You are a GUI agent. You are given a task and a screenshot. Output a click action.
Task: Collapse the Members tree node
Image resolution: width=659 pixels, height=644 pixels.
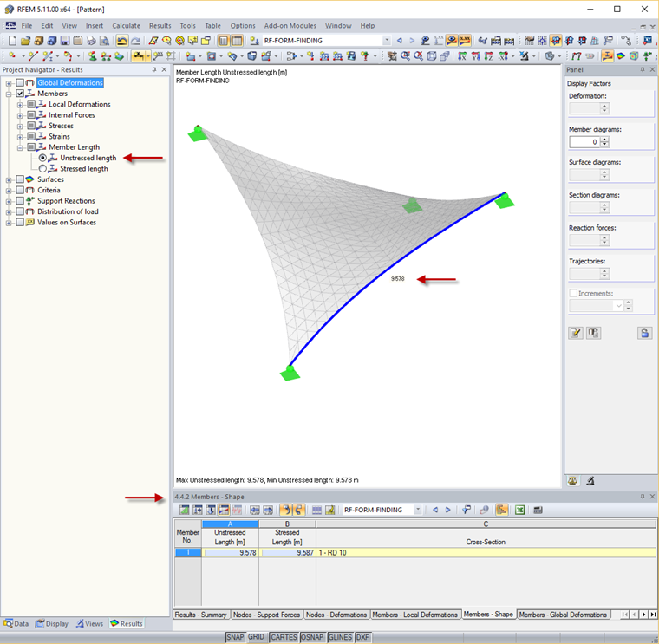point(9,94)
